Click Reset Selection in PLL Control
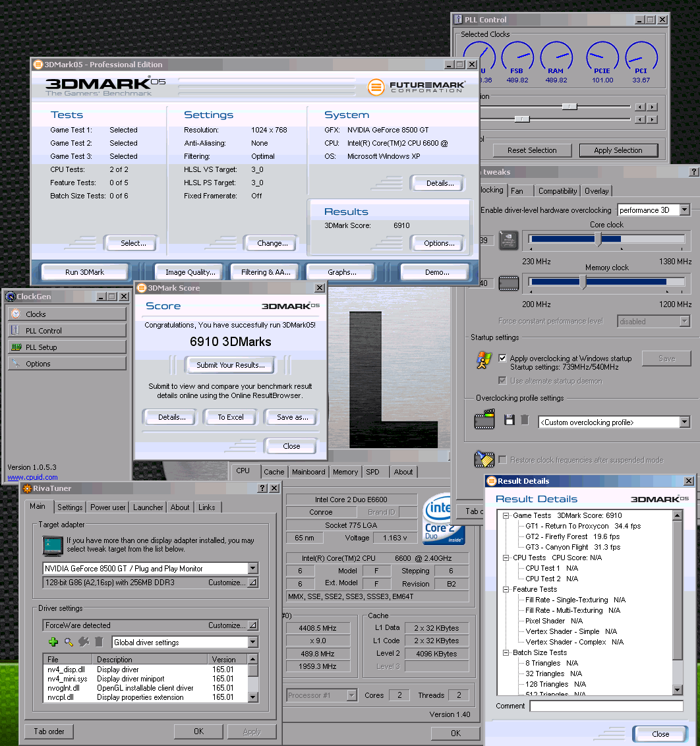The height and width of the screenshot is (746, 700). click(532, 150)
